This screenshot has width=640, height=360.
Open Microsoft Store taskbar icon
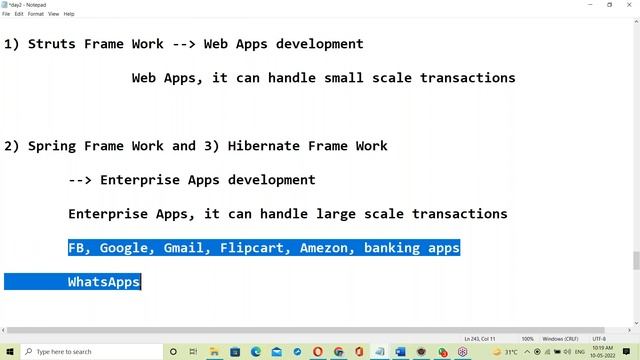[x=235, y=351]
